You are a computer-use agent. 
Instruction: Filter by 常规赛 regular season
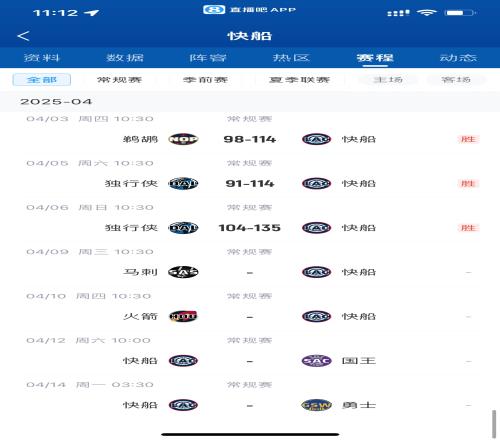(x=119, y=80)
